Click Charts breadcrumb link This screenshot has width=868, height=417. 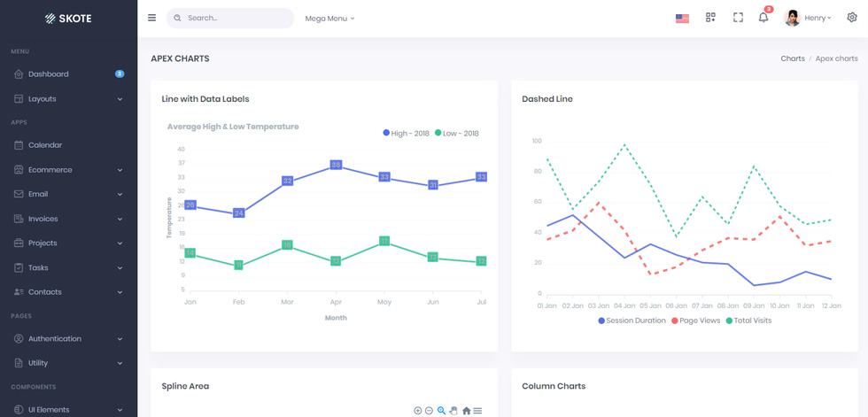coord(793,58)
